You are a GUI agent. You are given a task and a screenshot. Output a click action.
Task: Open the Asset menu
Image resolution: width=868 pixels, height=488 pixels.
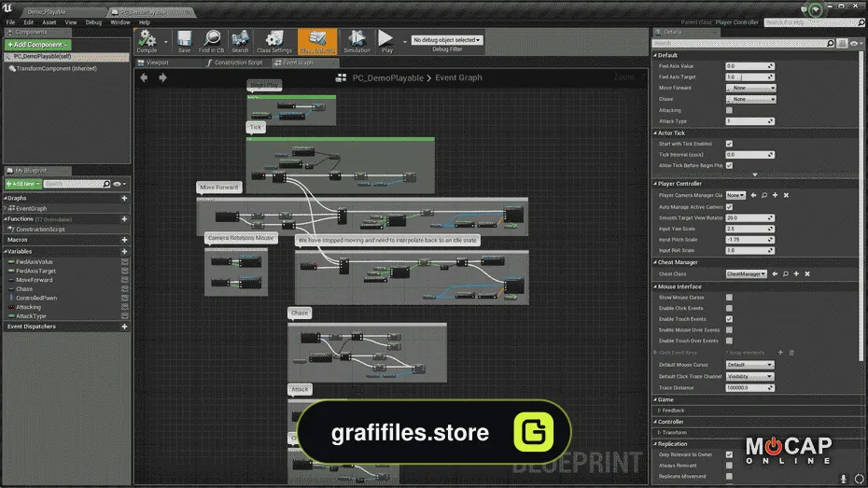pos(49,22)
